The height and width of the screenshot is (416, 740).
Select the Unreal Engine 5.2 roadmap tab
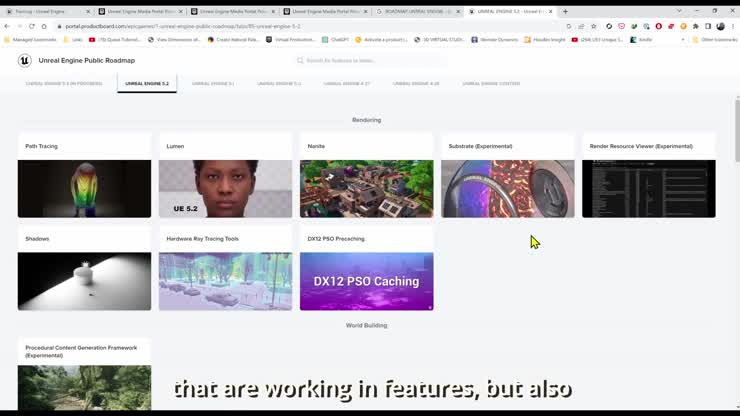point(147,84)
